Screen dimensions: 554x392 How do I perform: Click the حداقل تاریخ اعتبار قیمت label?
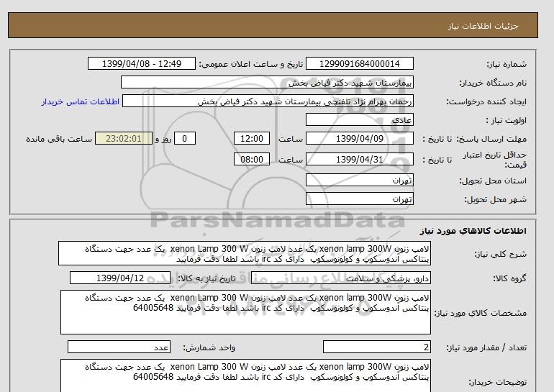point(495,160)
